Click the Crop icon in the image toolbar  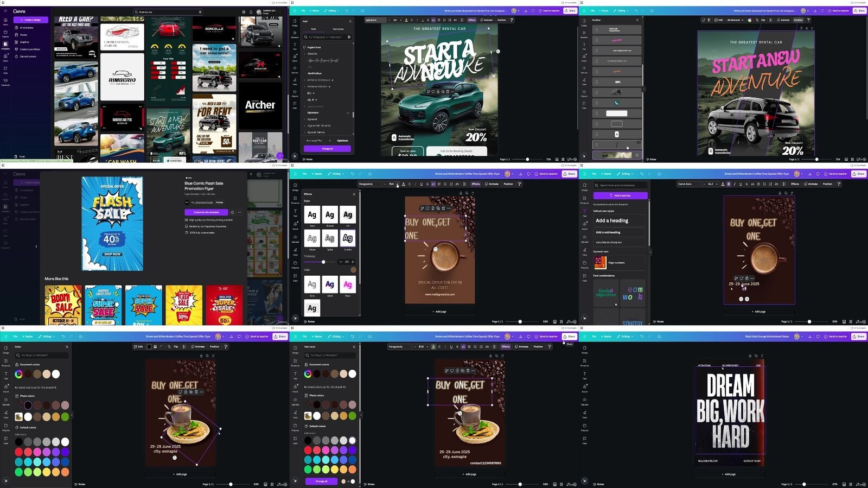point(169,346)
